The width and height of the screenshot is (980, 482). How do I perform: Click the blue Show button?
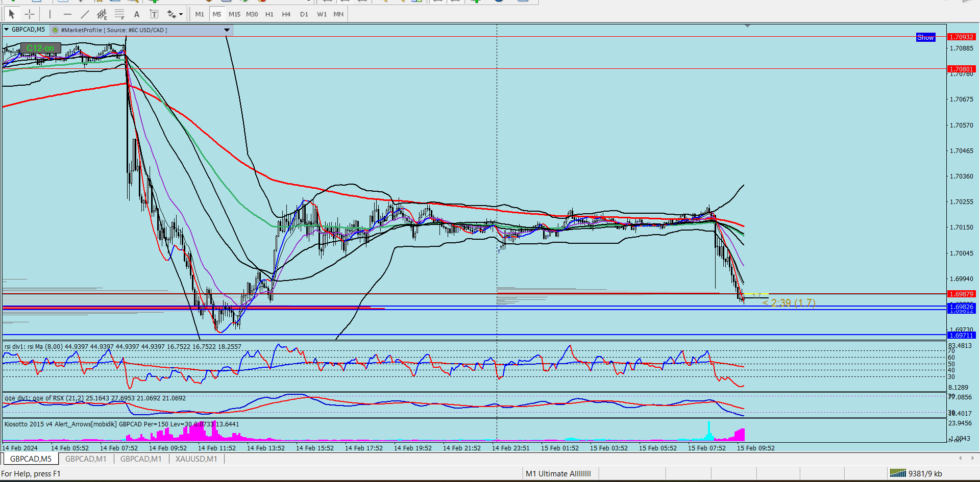coord(925,37)
